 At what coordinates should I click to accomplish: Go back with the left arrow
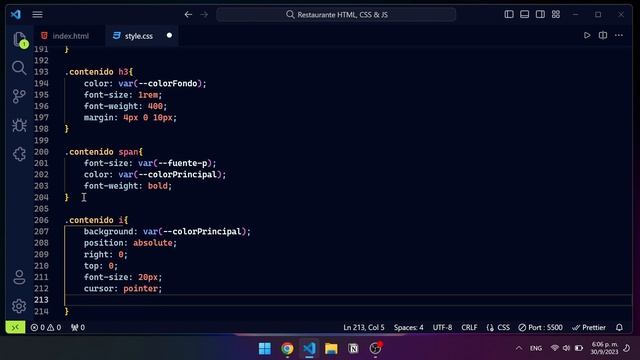188,15
